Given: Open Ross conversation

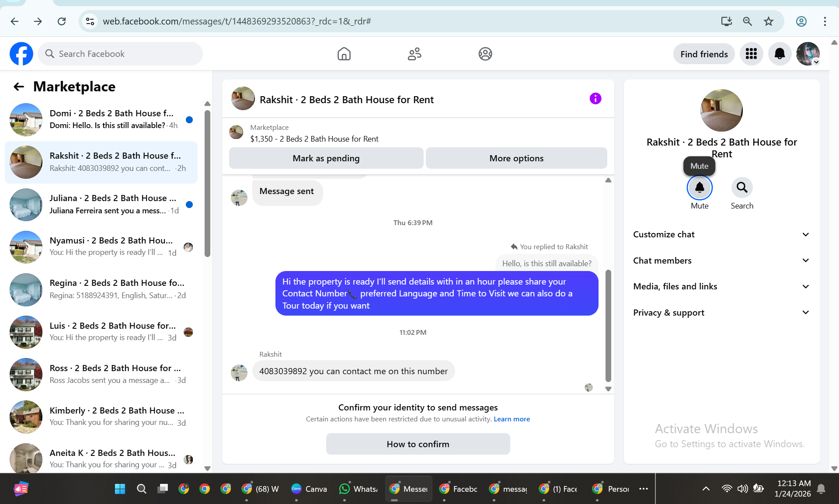Looking at the screenshot, I should click(x=101, y=375).
